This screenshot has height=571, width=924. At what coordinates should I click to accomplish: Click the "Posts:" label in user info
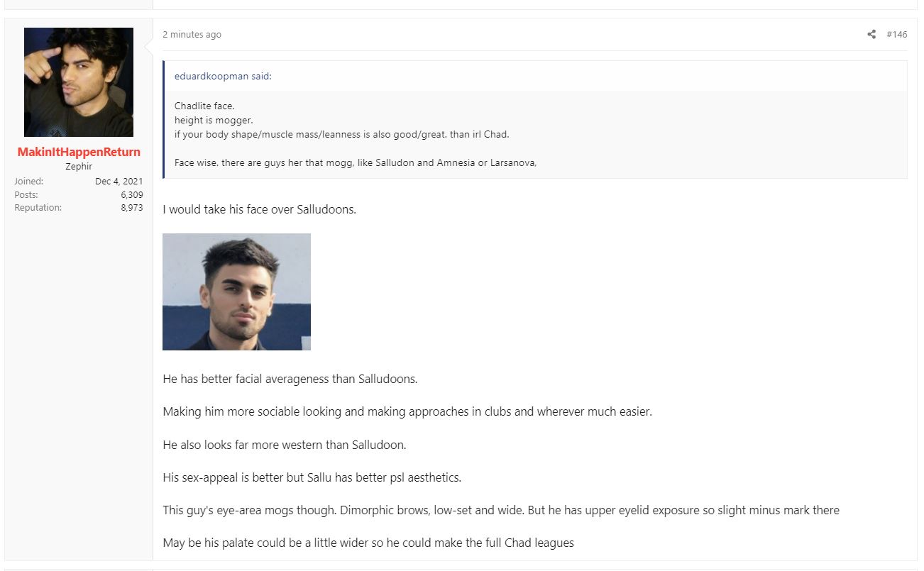click(x=26, y=194)
